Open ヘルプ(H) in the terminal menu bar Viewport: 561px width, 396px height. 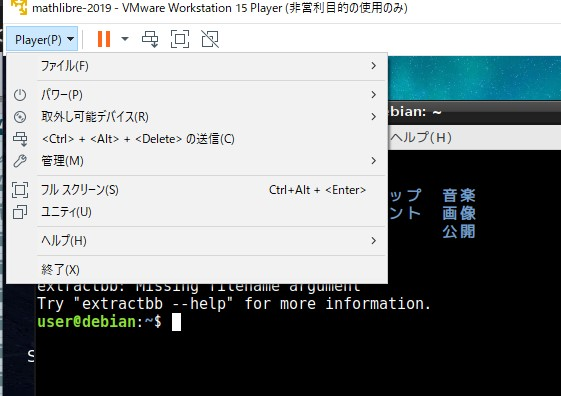pyautogui.click(x=421, y=138)
